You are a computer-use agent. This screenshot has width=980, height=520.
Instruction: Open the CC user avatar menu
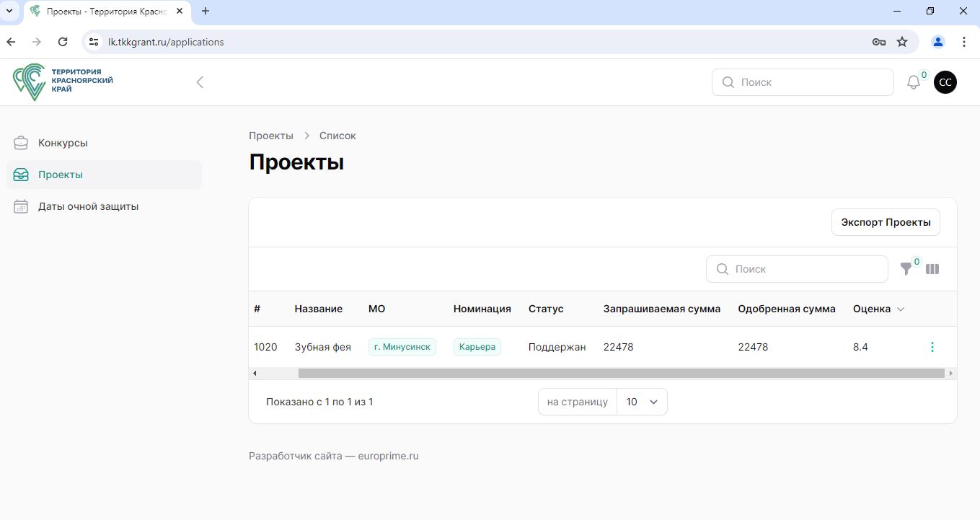click(x=945, y=82)
